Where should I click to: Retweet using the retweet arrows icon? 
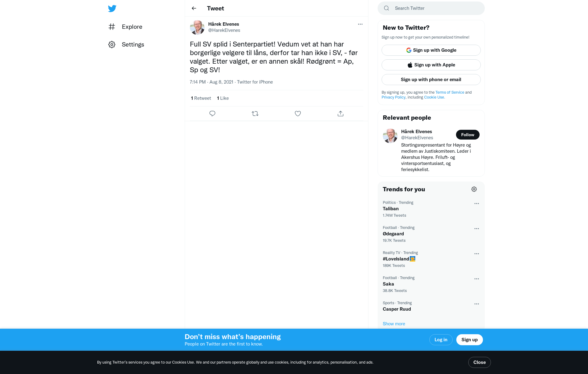click(255, 114)
